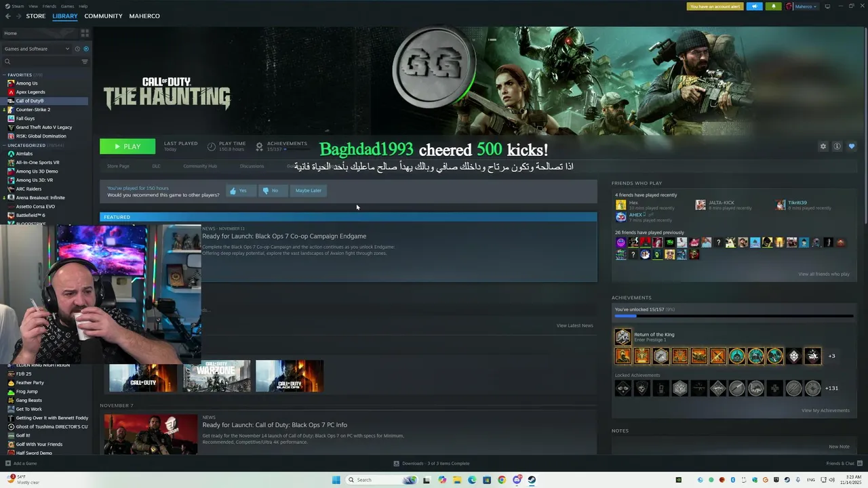The width and height of the screenshot is (868, 488).
Task: Select Fall Guys in the library list
Action: [25, 119]
